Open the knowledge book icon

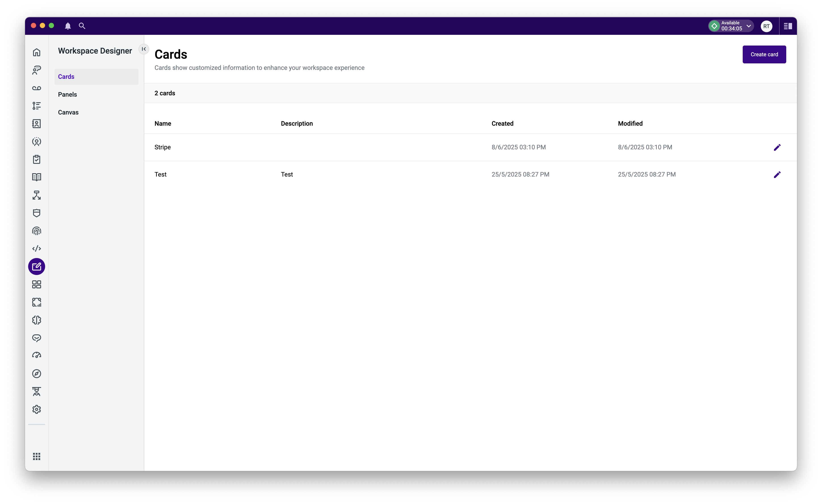37,177
